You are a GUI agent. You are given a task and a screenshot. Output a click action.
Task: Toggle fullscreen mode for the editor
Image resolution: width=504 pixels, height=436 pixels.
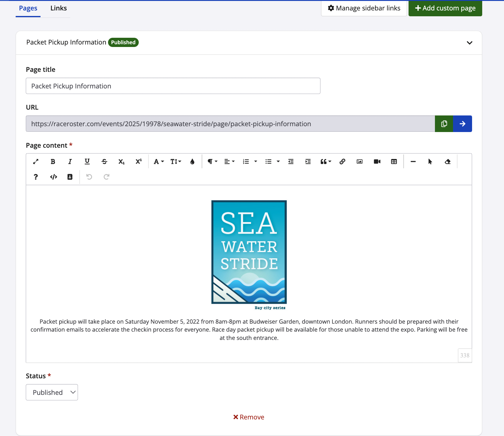36,162
